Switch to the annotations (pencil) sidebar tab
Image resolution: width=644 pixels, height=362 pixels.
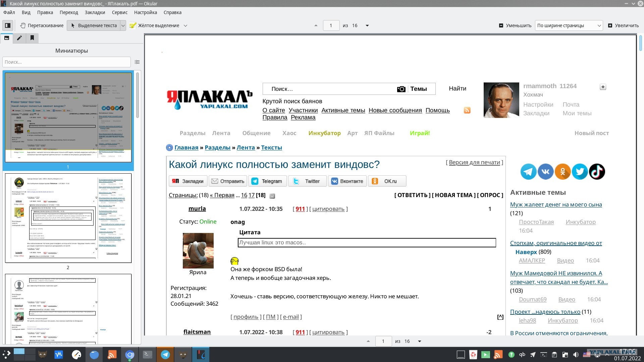(x=19, y=38)
